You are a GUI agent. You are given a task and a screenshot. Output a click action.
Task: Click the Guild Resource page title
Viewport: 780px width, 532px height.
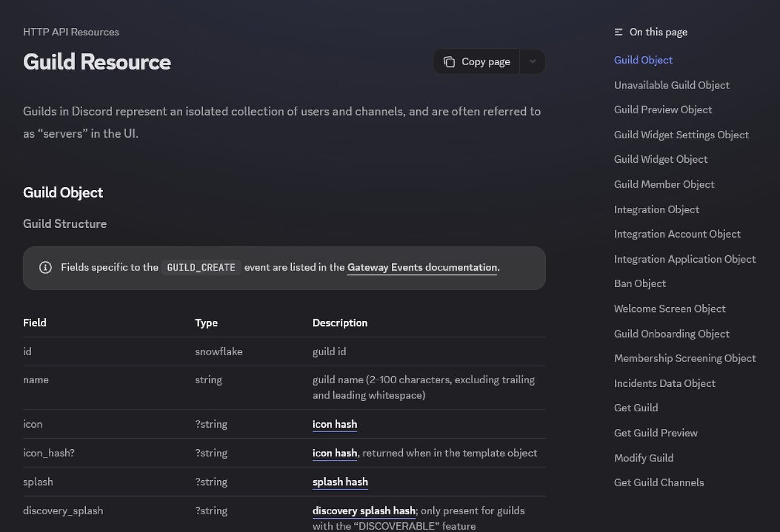(x=97, y=62)
